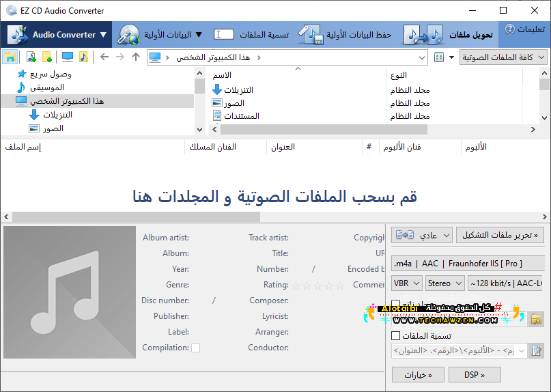Viewport: 551px width, 392px height.
Task: Open the ~128 kbit/s bitrate dropdown
Action: tap(506, 283)
